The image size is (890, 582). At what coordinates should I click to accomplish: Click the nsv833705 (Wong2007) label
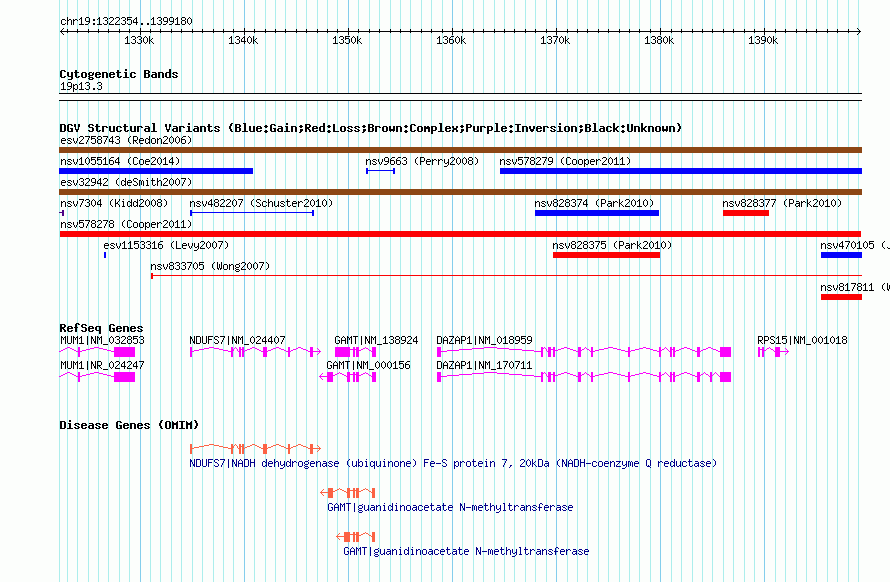pos(210,266)
